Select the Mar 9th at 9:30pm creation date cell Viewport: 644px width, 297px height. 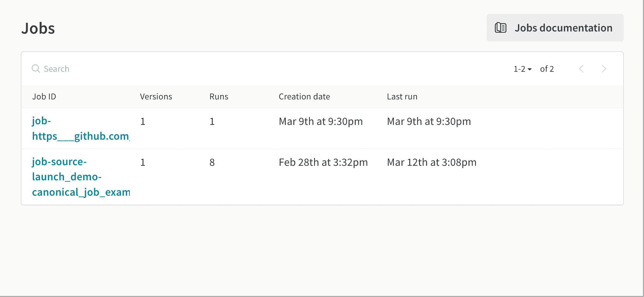point(321,121)
